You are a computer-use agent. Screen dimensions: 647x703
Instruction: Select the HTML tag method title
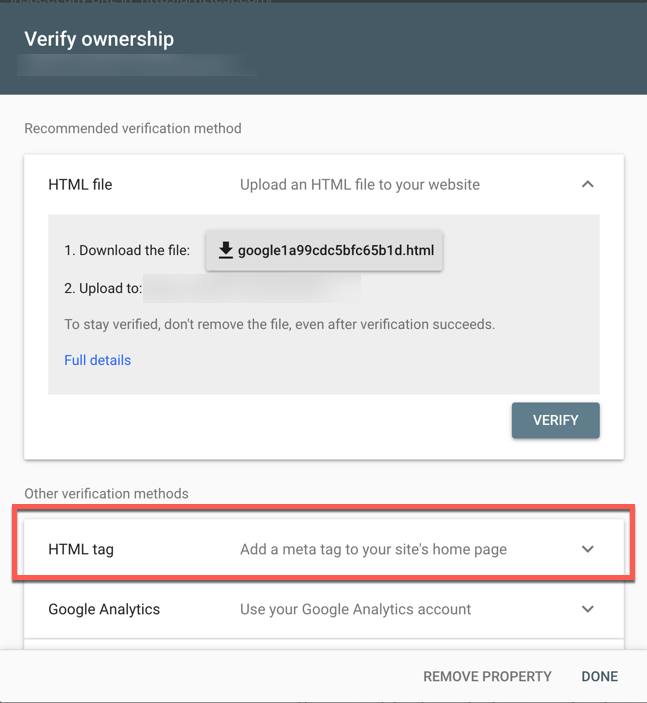pyautogui.click(x=81, y=549)
